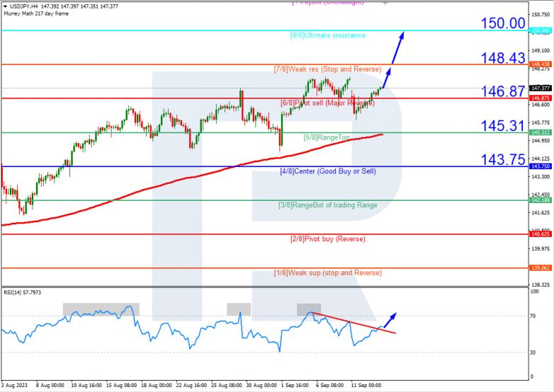Screen dimensions: 554x392
Task: Click the 8 Aug 00:00 time axis label
Action: 50,386
